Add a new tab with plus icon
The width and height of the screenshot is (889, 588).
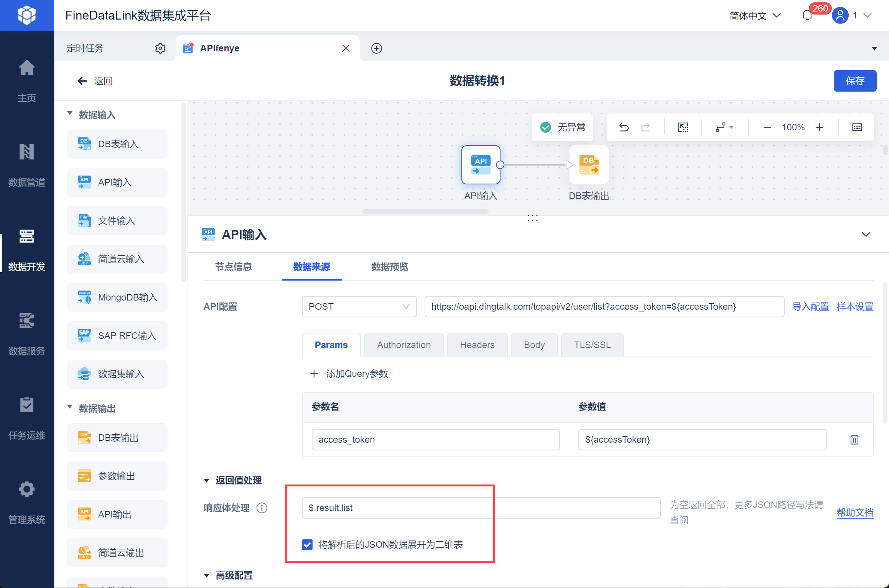tap(377, 48)
